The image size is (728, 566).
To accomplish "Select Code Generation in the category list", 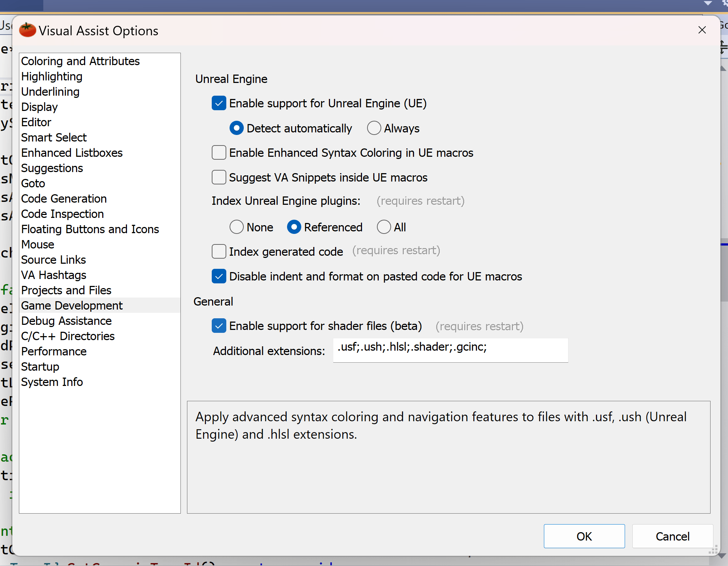I will click(x=64, y=199).
